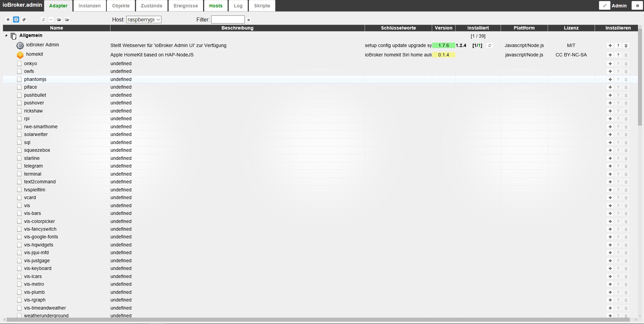The height and width of the screenshot is (324, 644).
Task: Install the squeezebox adapter with plus
Action: click(x=610, y=150)
